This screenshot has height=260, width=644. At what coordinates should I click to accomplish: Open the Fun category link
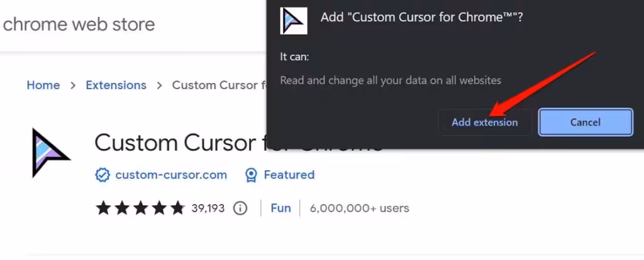(280, 209)
